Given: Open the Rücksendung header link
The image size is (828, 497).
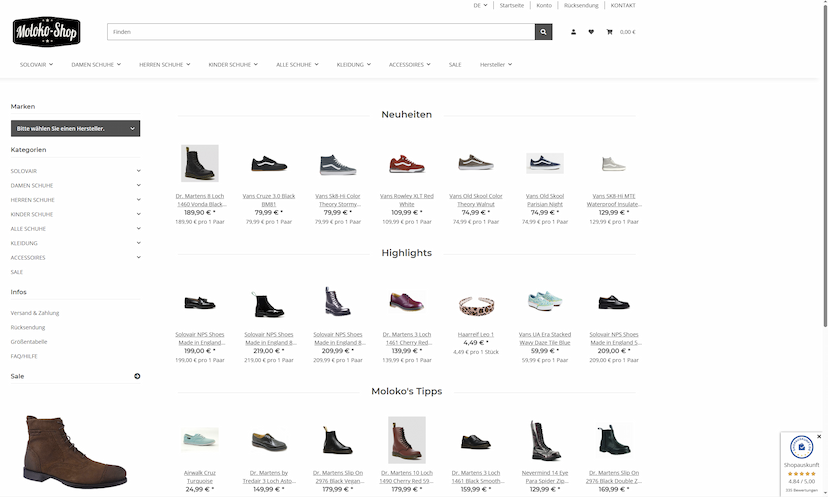Looking at the screenshot, I should [581, 5].
